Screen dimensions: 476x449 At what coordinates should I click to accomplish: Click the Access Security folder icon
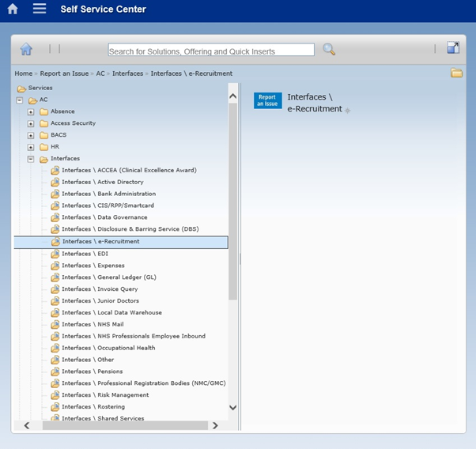point(44,123)
